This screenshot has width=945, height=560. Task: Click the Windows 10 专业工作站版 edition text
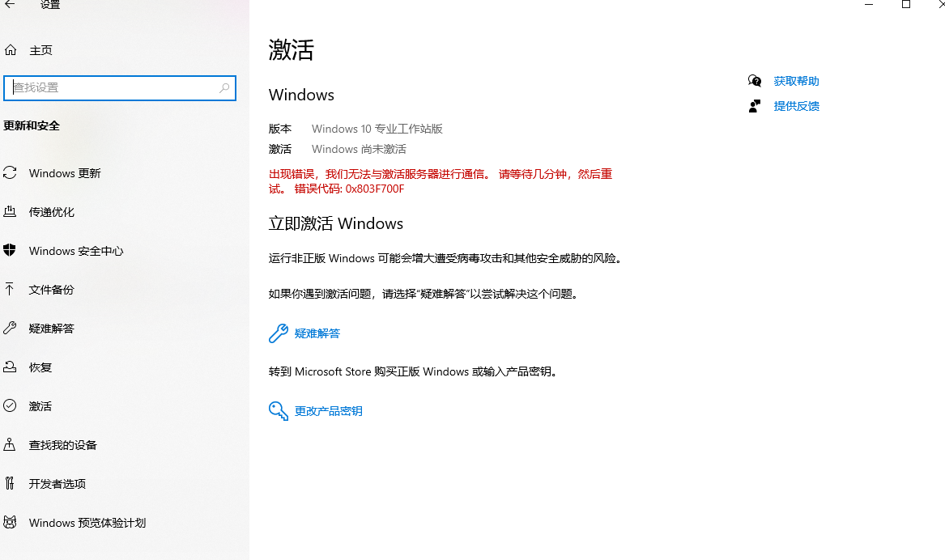point(377,129)
